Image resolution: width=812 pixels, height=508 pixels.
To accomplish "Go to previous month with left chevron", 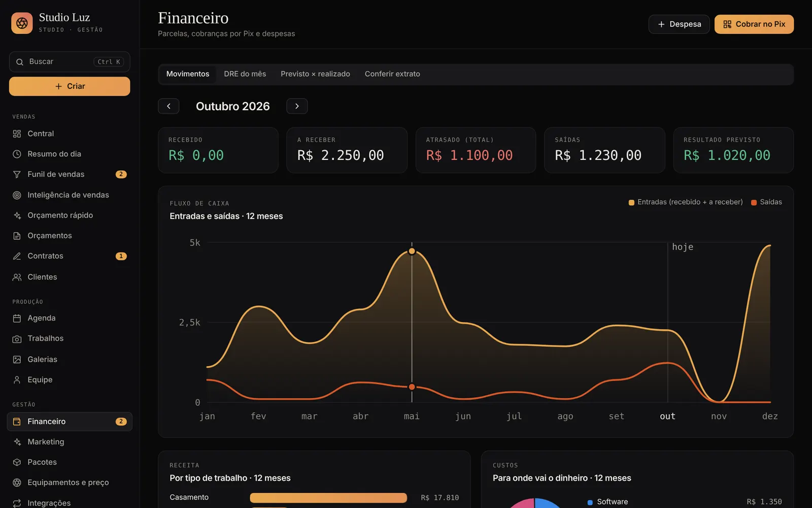I will pyautogui.click(x=168, y=106).
